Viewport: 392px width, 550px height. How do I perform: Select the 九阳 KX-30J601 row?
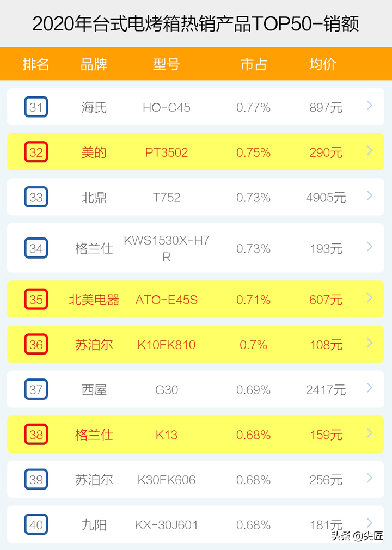point(195,524)
